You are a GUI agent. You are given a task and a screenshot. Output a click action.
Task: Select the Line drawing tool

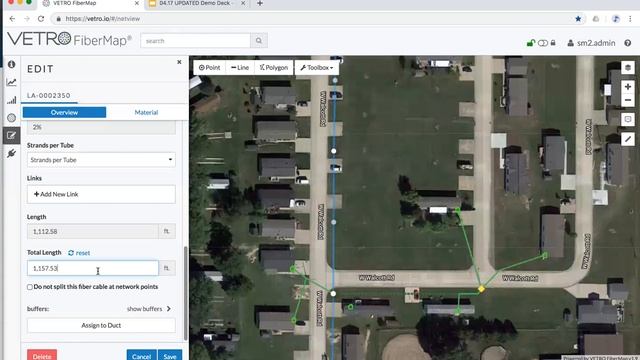(240, 67)
